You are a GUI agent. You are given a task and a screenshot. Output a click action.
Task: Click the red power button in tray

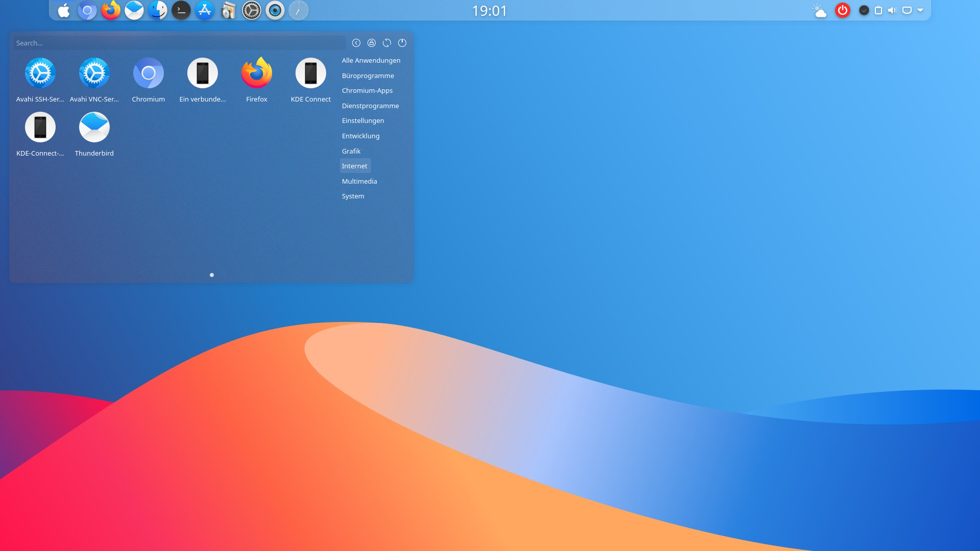(843, 10)
